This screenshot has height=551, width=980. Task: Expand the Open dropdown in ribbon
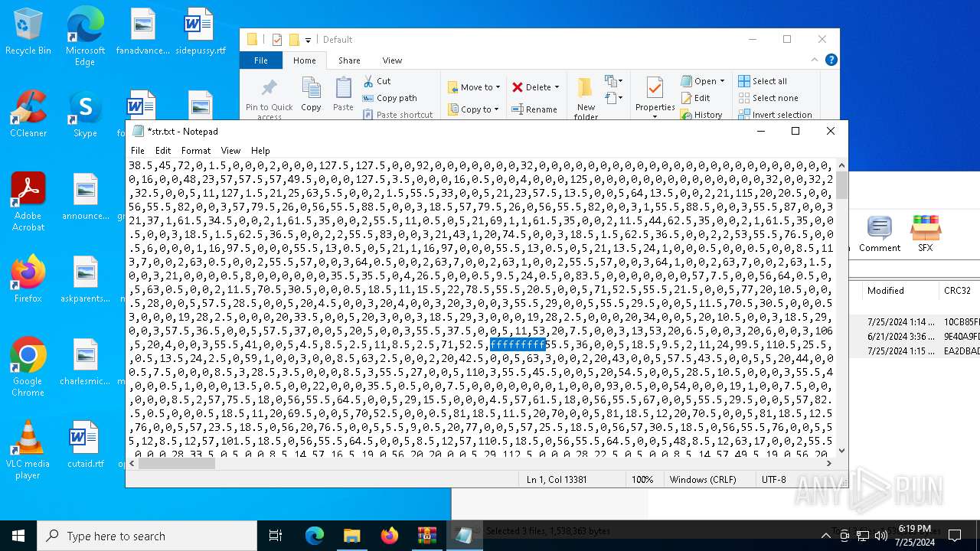point(723,81)
